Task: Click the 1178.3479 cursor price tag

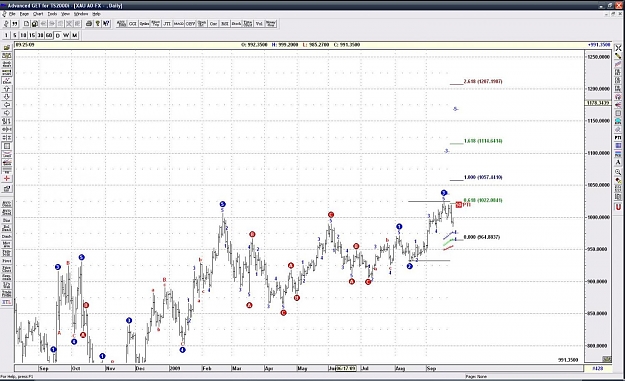Action: tap(598, 103)
